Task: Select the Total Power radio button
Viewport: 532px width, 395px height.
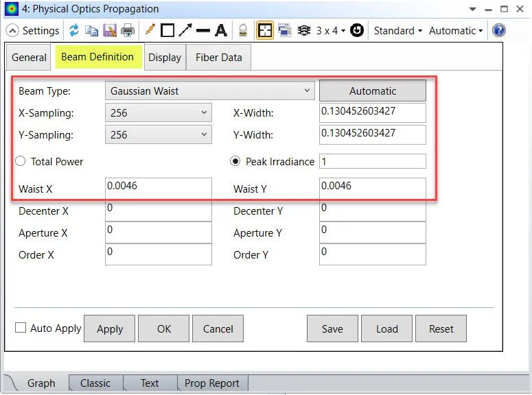Action: click(20, 161)
